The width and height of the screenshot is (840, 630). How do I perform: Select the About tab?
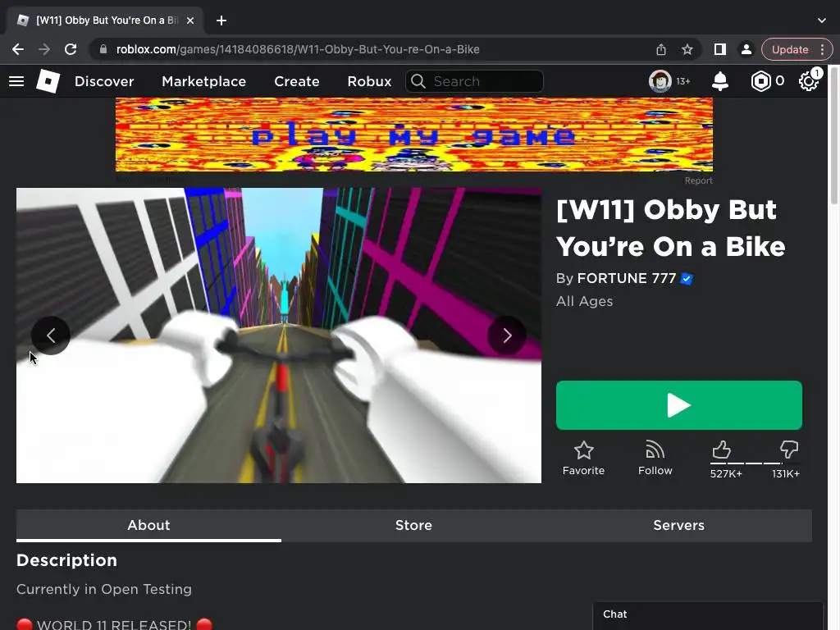148,525
